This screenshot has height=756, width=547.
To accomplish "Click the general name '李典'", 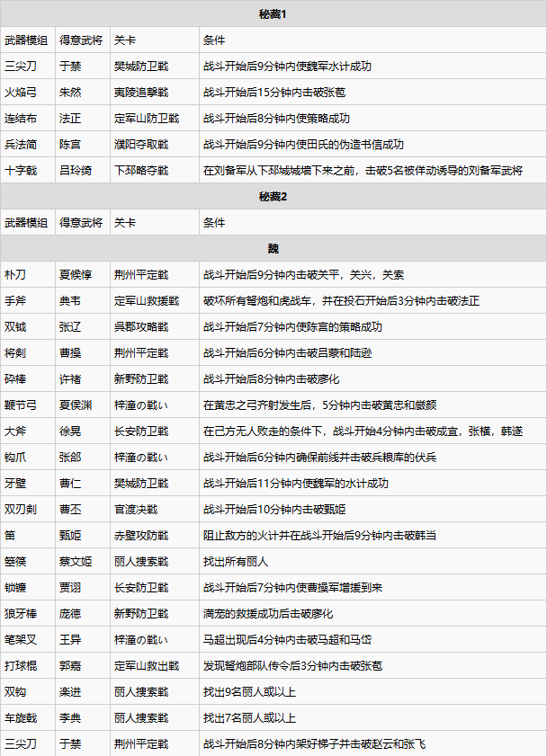I will coord(70,717).
